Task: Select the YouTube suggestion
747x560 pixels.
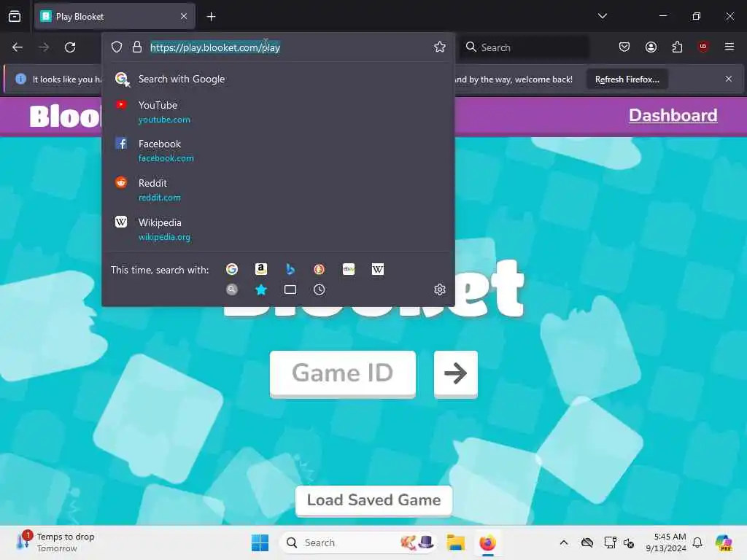Action: 276,112
